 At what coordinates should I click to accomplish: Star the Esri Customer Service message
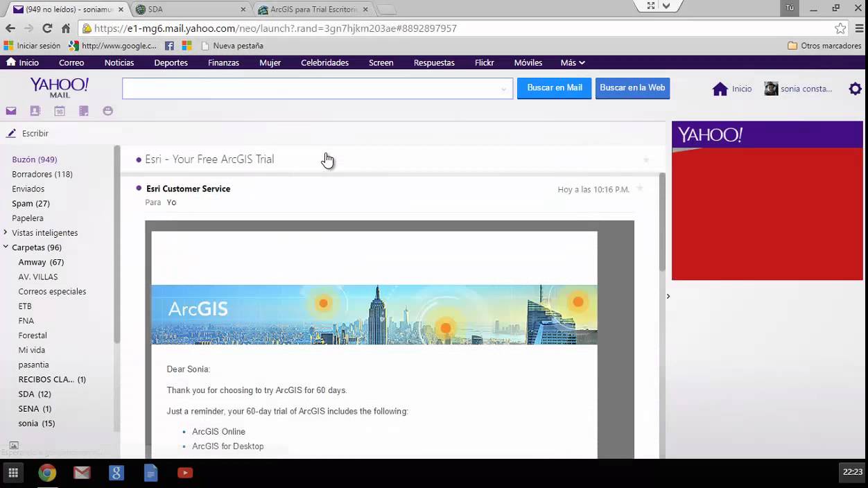pyautogui.click(x=640, y=189)
